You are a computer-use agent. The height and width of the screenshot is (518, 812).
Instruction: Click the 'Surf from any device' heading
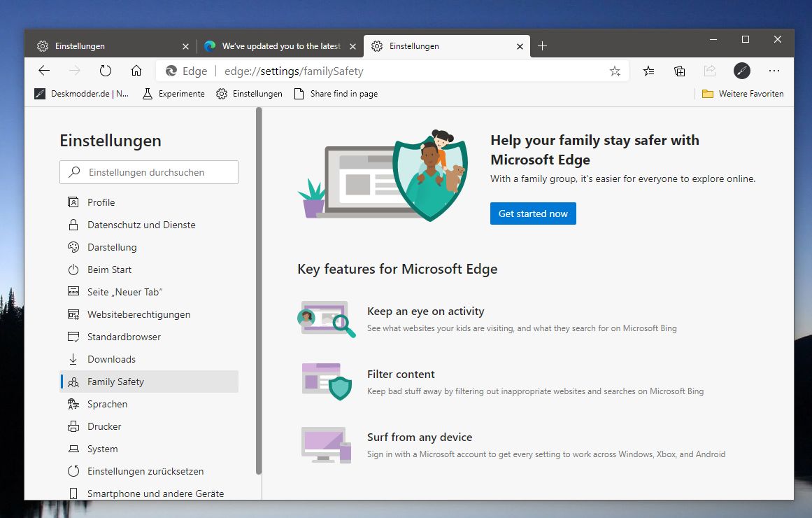[x=420, y=437]
